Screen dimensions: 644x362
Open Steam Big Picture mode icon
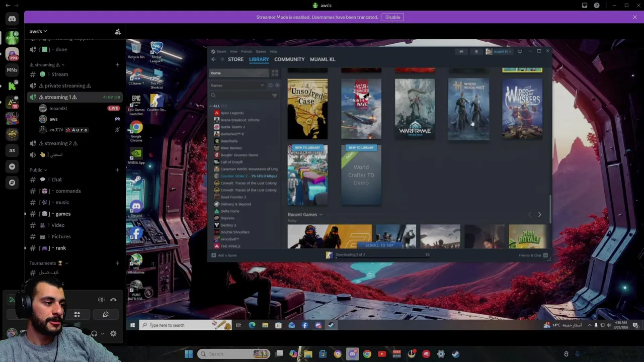[520, 51]
